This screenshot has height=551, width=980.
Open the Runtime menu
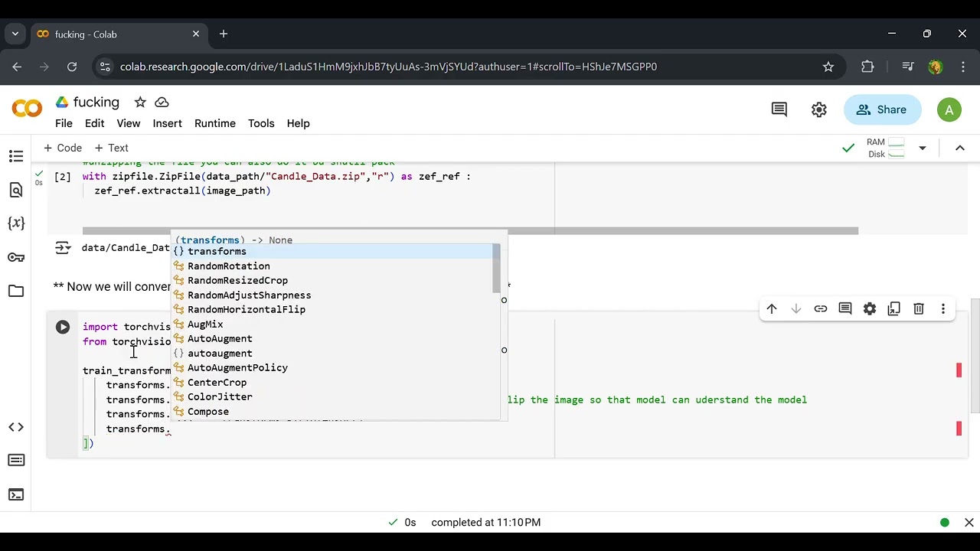214,123
